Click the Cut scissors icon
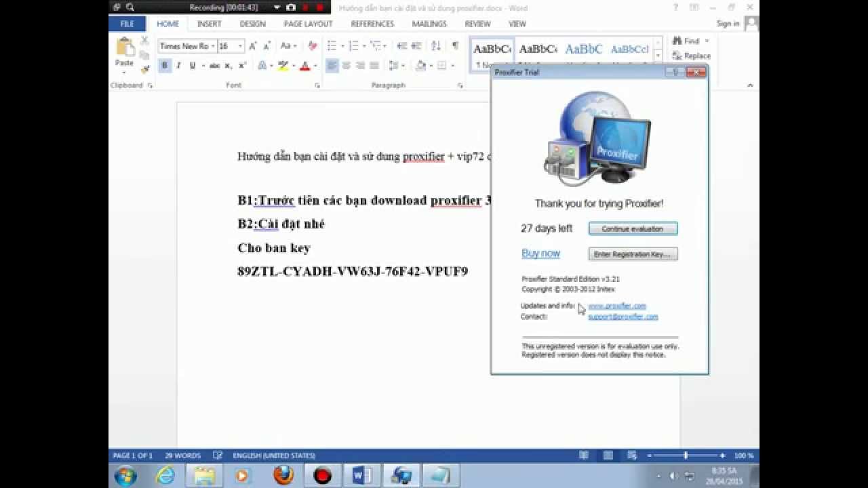The image size is (868, 488). click(144, 41)
